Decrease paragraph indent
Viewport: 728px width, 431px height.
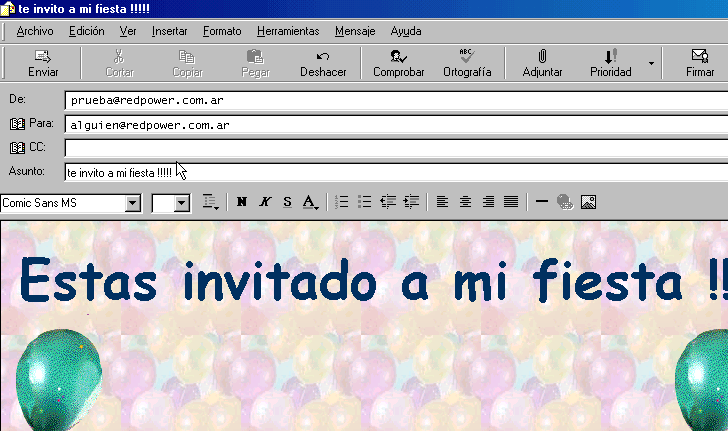pyautogui.click(x=388, y=202)
